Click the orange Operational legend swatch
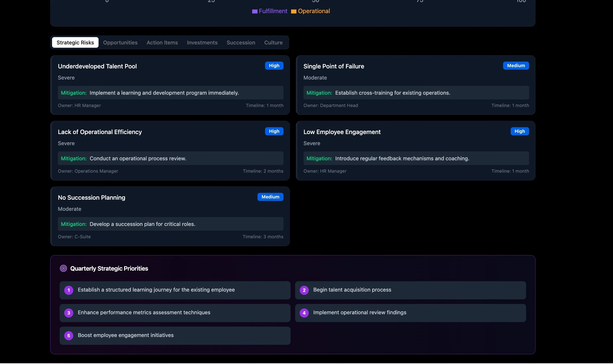This screenshot has height=364, width=613. 294,11
